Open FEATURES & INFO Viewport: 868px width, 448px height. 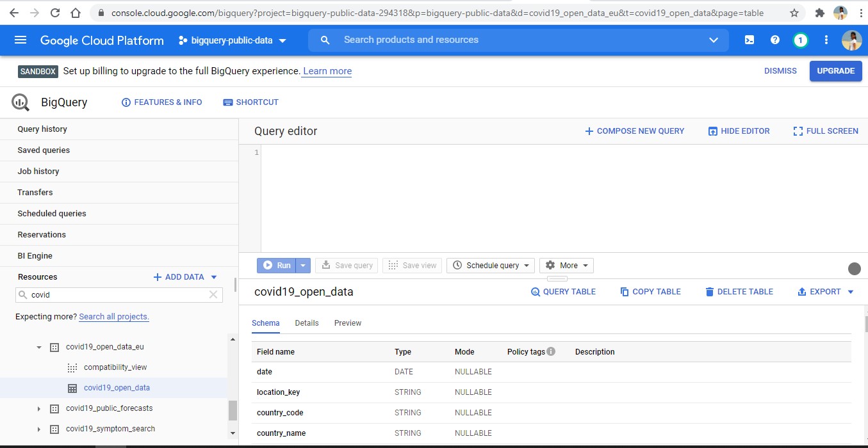click(162, 102)
